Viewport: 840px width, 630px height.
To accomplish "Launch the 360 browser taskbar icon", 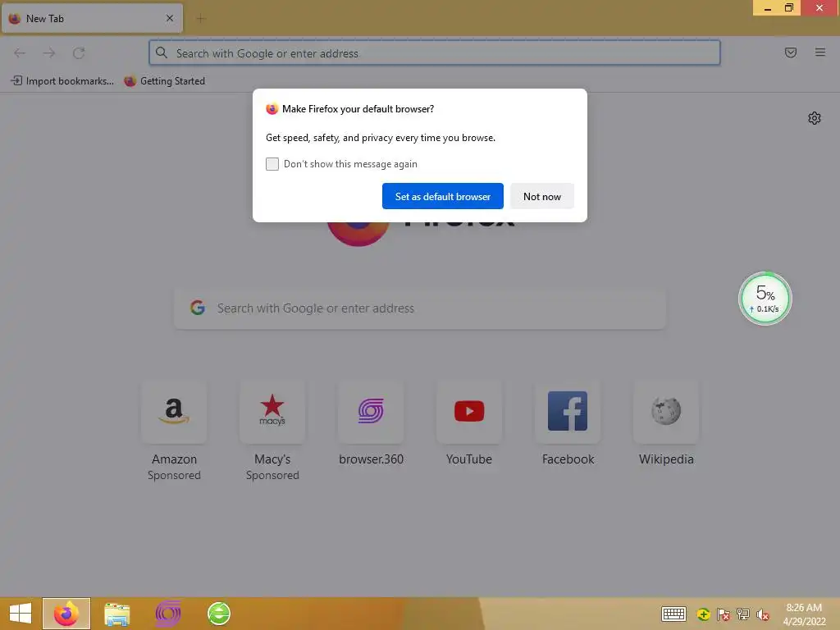I will (x=167, y=614).
